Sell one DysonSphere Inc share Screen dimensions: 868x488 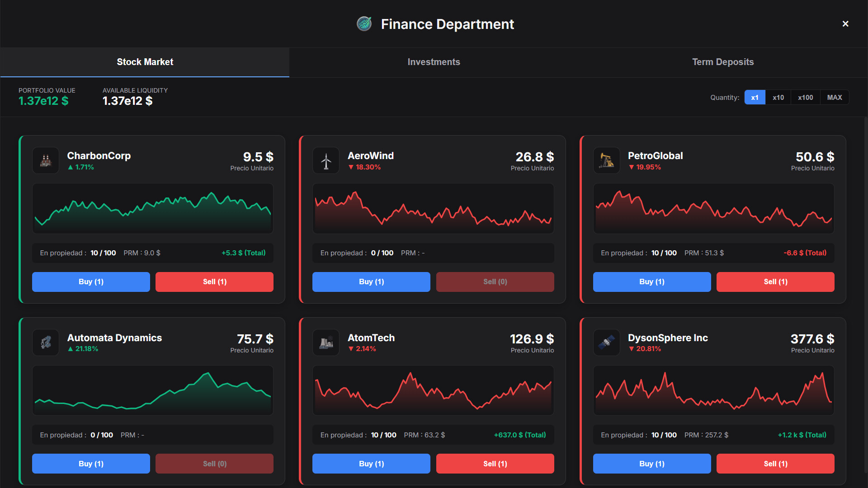(x=775, y=464)
